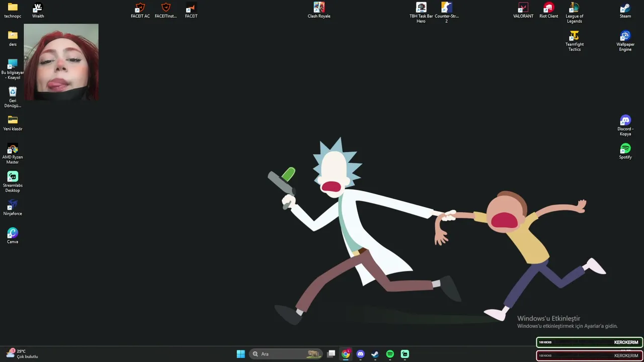Select the Discord - Kopya desktop shortcut
644x362 pixels.
[625, 125]
